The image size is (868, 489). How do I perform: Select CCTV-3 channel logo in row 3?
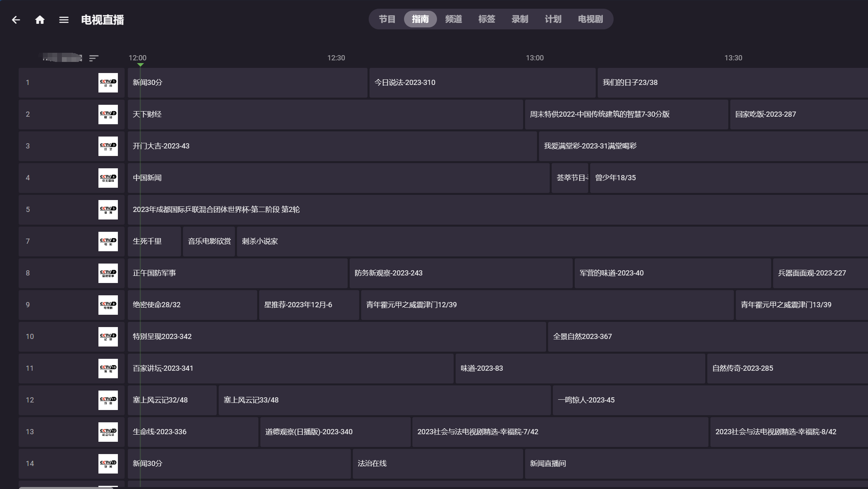point(108,146)
